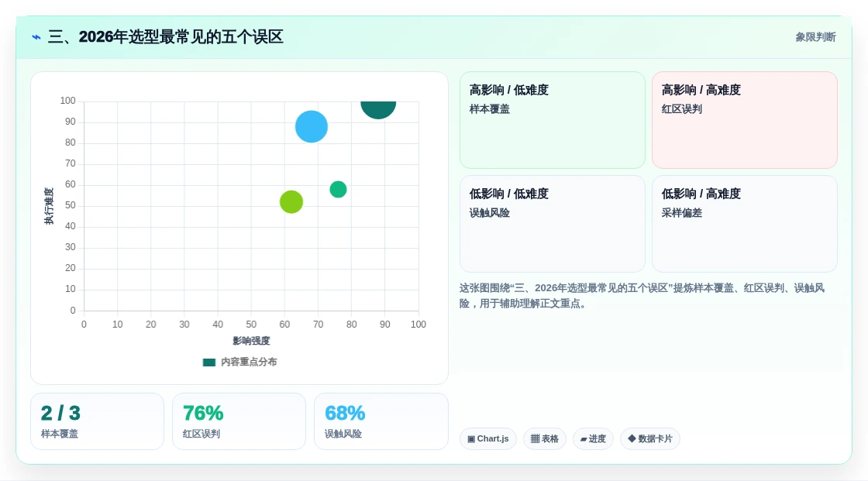Select the 低影响 / 低难度 quadrant card
Screen dimensions: 868x481
coord(553,224)
